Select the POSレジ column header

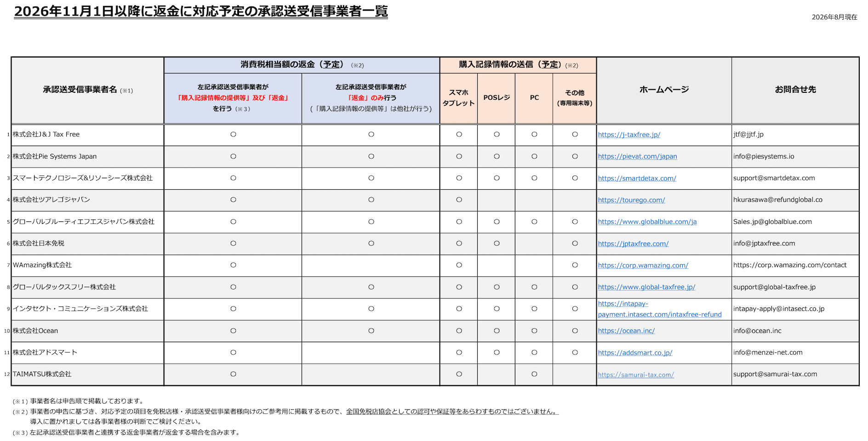pyautogui.click(x=497, y=98)
